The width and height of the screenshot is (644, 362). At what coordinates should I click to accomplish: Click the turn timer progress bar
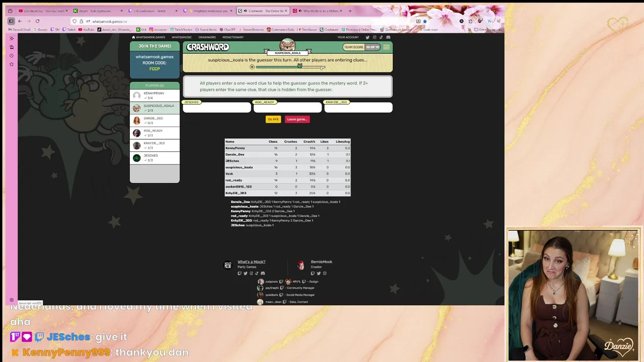290,67
